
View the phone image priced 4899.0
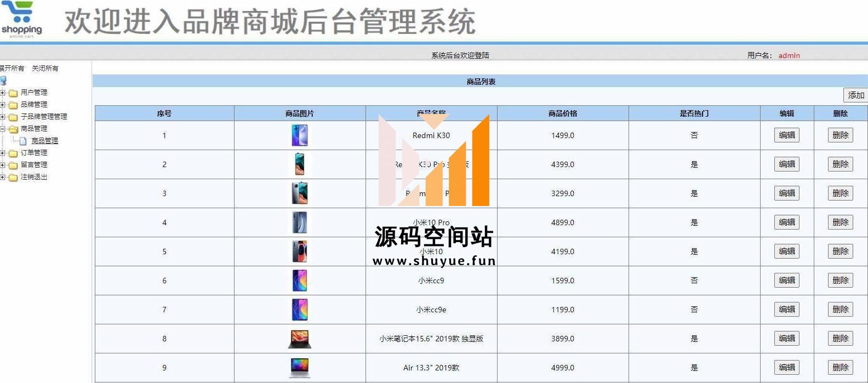(300, 222)
